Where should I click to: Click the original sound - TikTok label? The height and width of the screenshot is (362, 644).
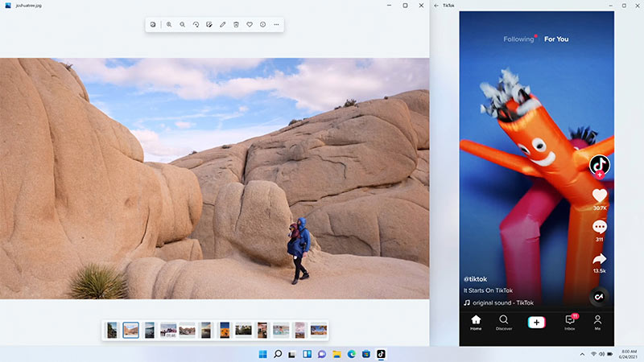tap(502, 303)
